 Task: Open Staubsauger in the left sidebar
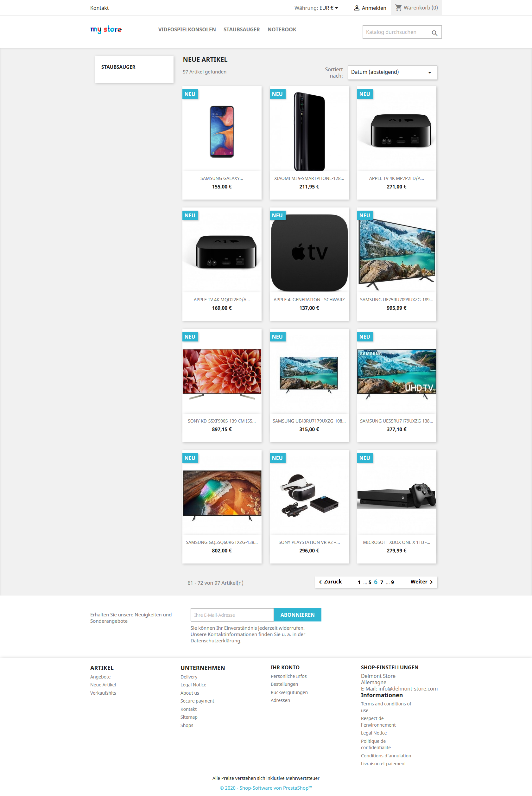point(118,67)
